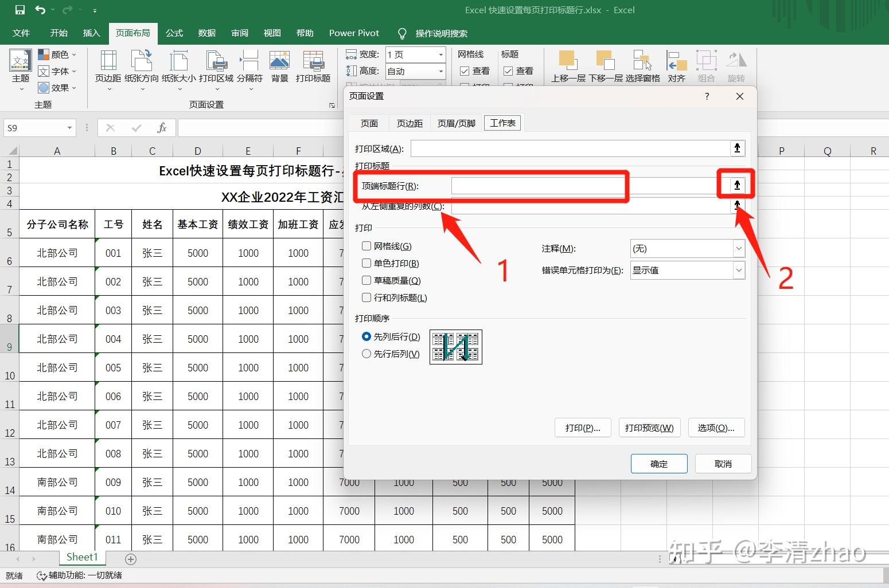Open the 页面设置 group dialog launcher
This screenshot has height=588, width=889.
pos(332,105)
